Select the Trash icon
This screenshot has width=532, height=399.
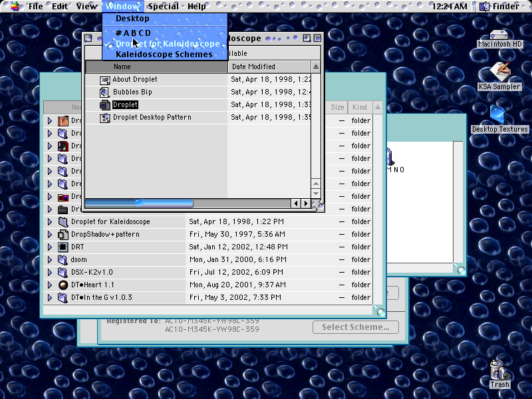(499, 370)
